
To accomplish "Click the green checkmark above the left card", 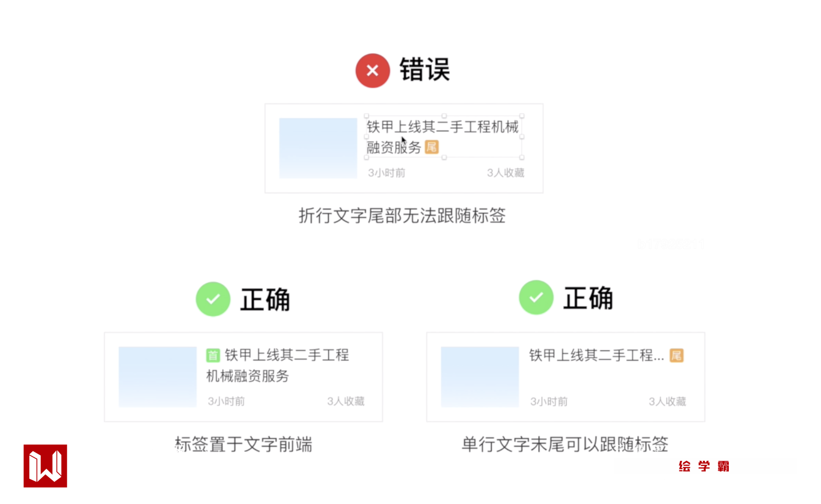I will [213, 299].
